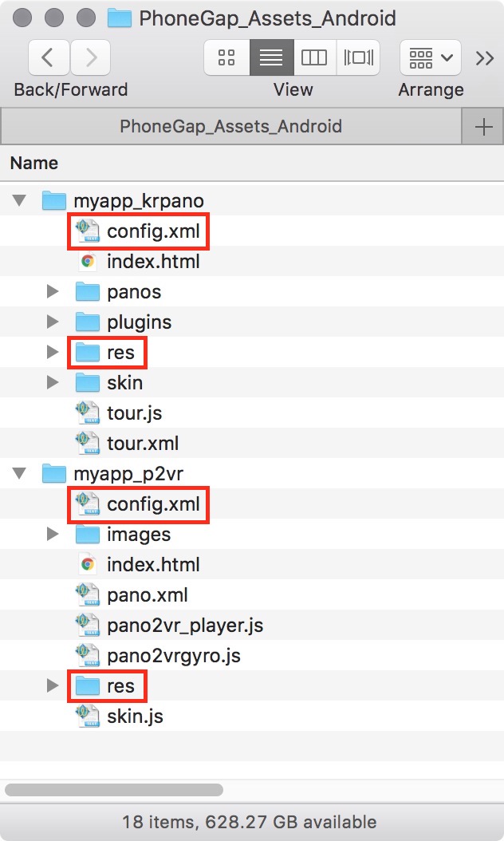Click the '18 items, 628.27 GB available' status

(x=250, y=822)
